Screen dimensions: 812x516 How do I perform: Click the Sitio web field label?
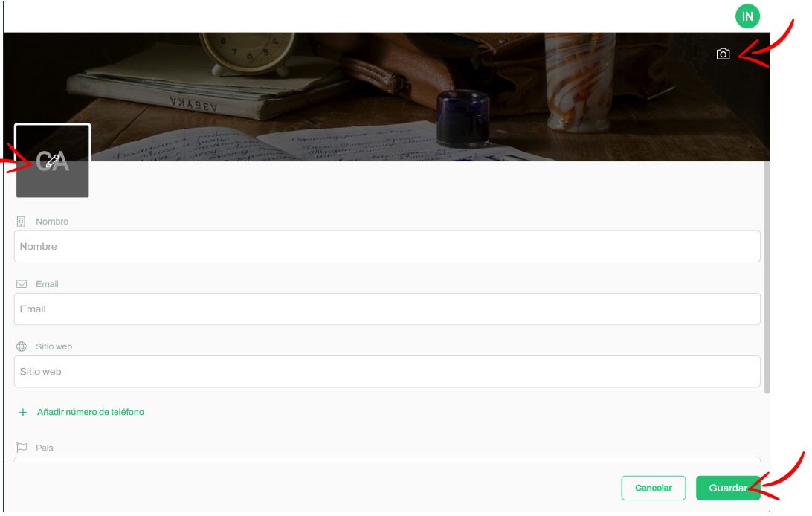54,346
